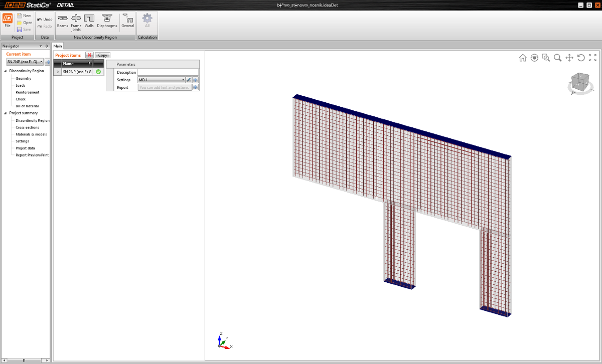
Task: Activate the zoom window tool
Action: [546, 58]
